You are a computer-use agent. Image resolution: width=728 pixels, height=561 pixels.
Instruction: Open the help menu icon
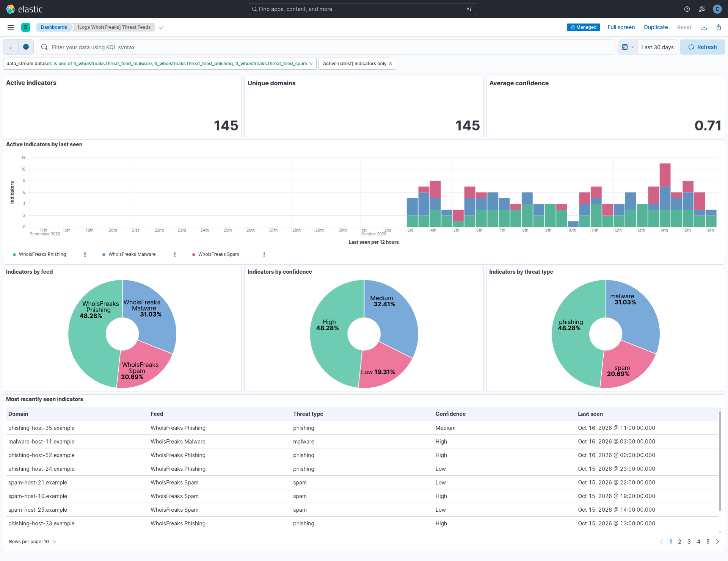687,9
